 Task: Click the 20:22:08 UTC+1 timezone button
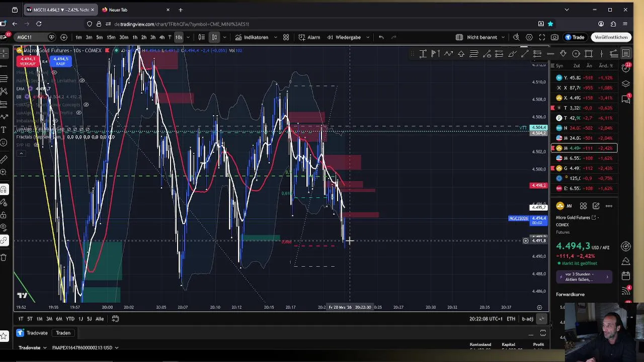486,319
